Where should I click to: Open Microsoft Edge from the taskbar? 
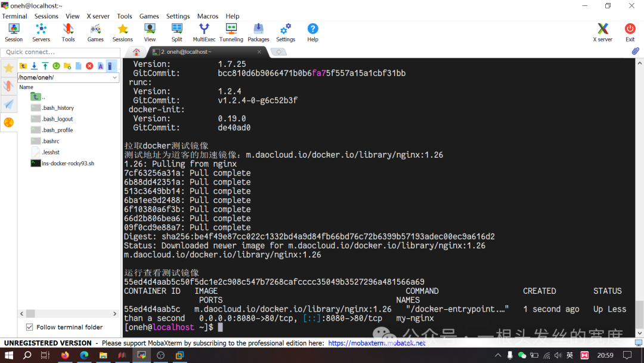point(84,355)
